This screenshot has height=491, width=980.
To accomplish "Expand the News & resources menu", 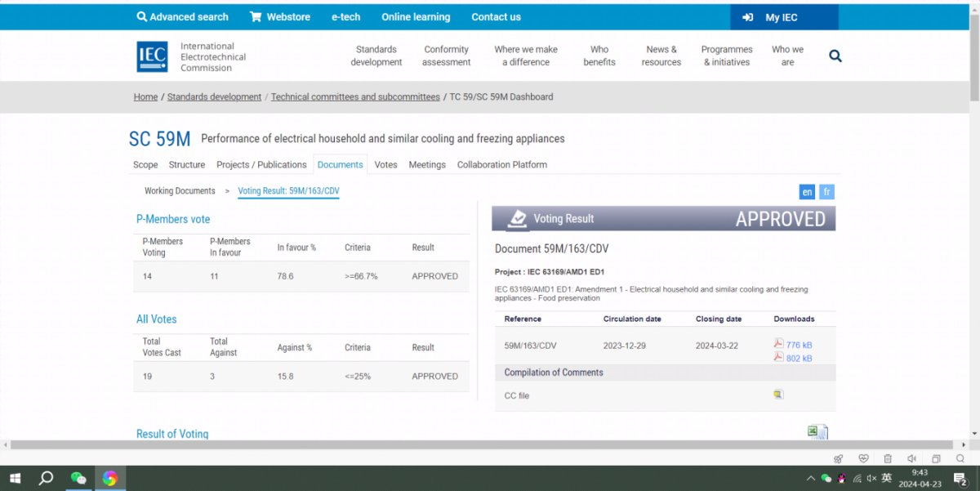I will click(x=661, y=56).
